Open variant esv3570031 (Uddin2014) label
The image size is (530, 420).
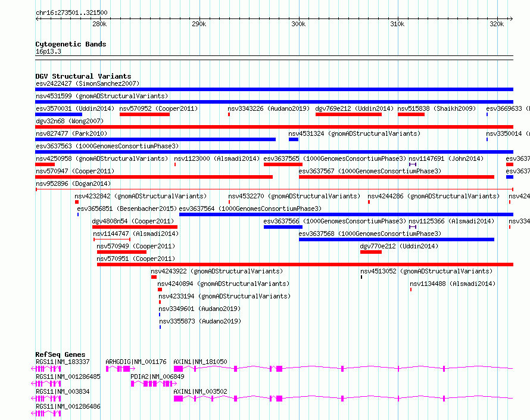[x=75, y=108]
